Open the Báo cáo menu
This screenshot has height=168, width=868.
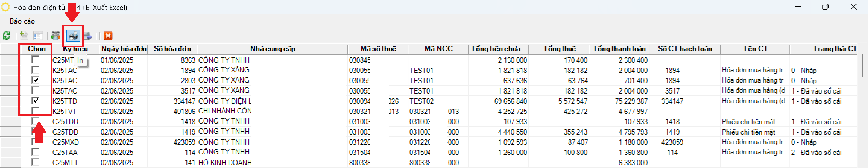(22, 21)
